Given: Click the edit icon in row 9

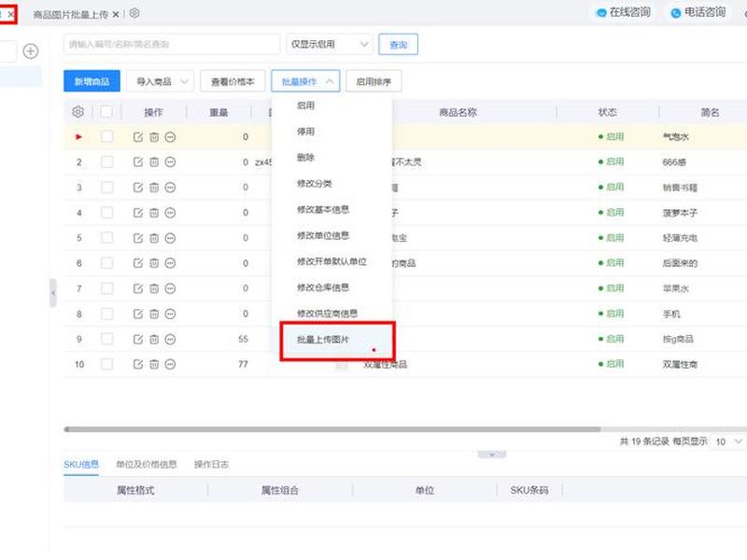Looking at the screenshot, I should (137, 339).
